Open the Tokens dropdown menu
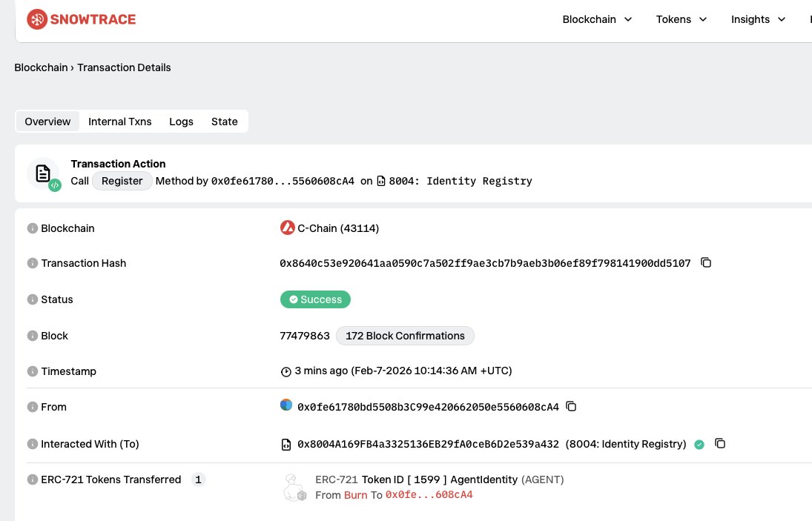 click(x=681, y=19)
